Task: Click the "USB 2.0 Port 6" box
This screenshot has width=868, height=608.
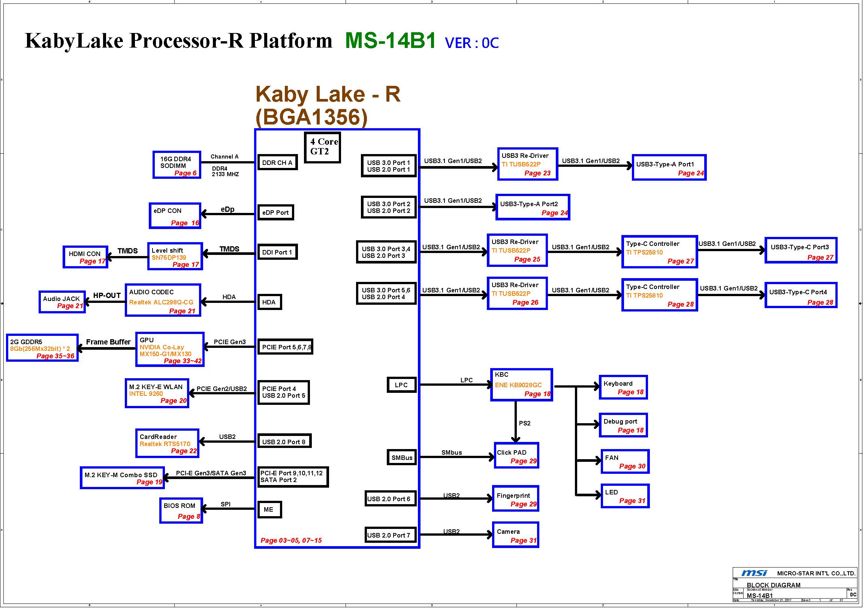Action: [x=391, y=499]
